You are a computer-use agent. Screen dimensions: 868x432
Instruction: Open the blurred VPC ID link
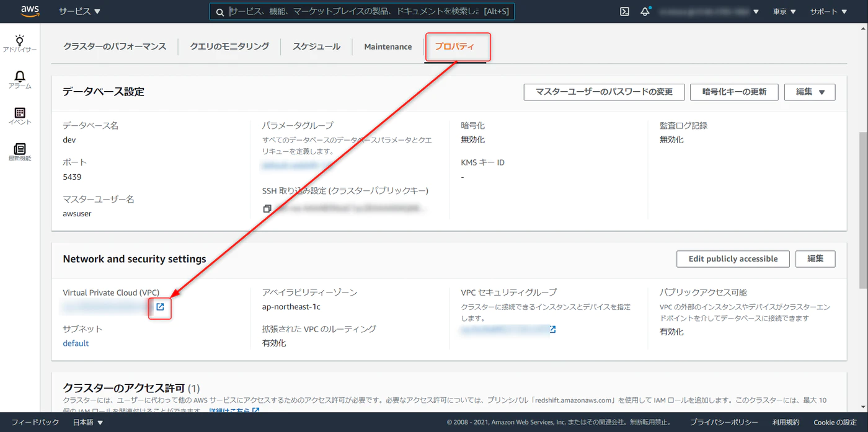pyautogui.click(x=105, y=306)
